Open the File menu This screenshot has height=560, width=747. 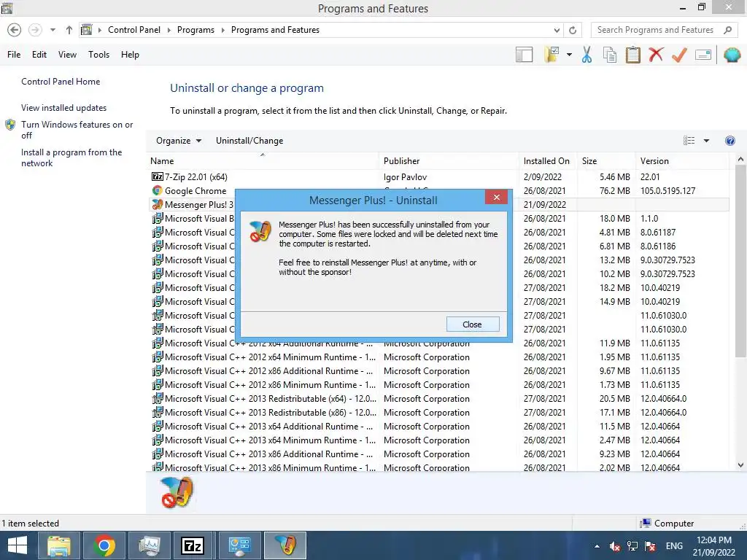[14, 55]
